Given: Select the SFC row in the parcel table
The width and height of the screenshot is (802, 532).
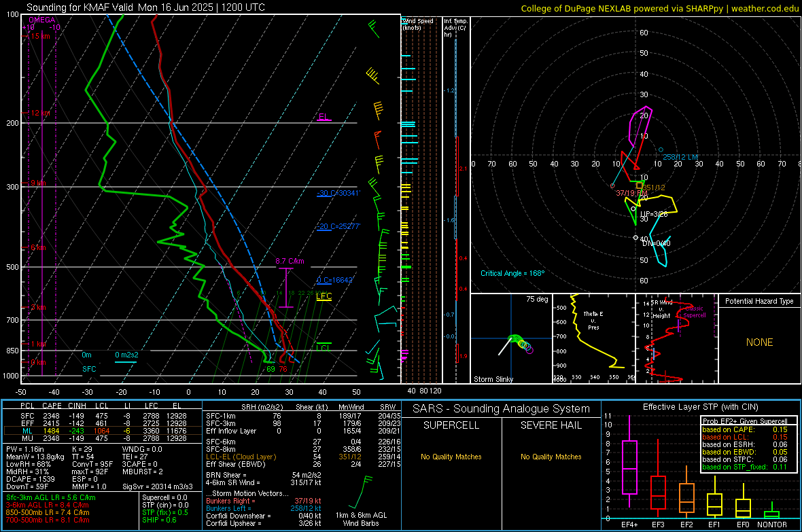Looking at the screenshot, I should [103, 416].
